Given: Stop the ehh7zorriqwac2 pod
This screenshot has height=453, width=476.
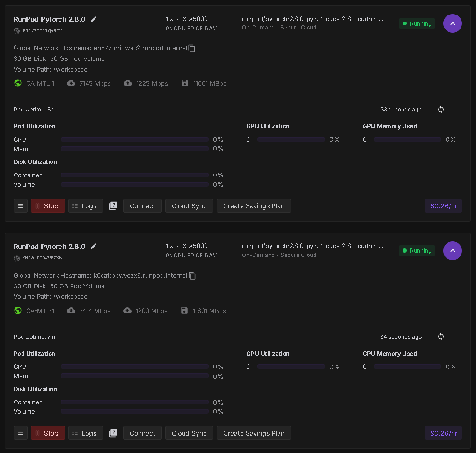Looking at the screenshot, I should click(48, 206).
